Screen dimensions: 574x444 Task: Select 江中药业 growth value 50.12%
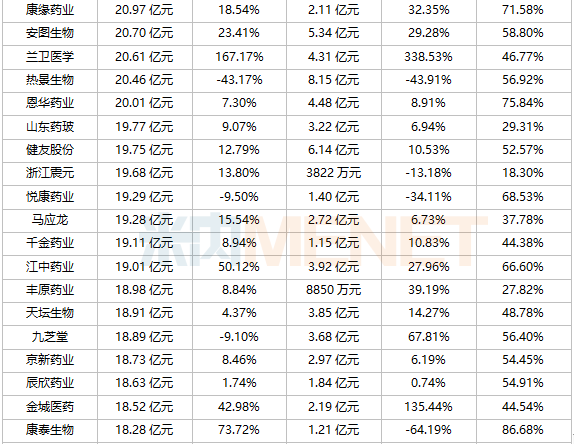pyautogui.click(x=239, y=266)
